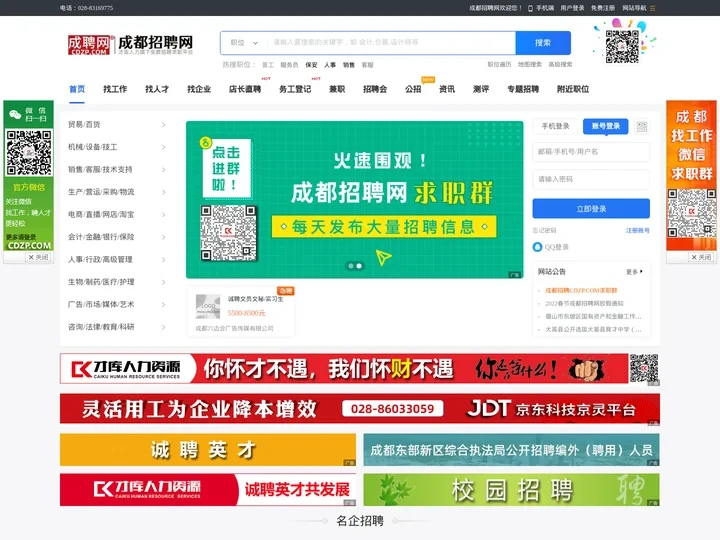The width and height of the screenshot is (720, 540).
Task: Click the 京东科技京灵平台 banner ad
Action: click(360, 409)
